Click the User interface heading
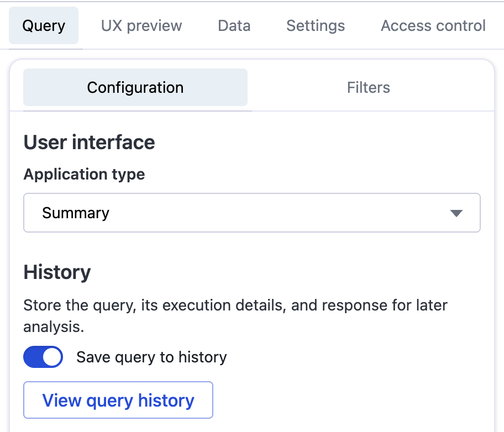Image resolution: width=504 pixels, height=432 pixels. [x=89, y=142]
